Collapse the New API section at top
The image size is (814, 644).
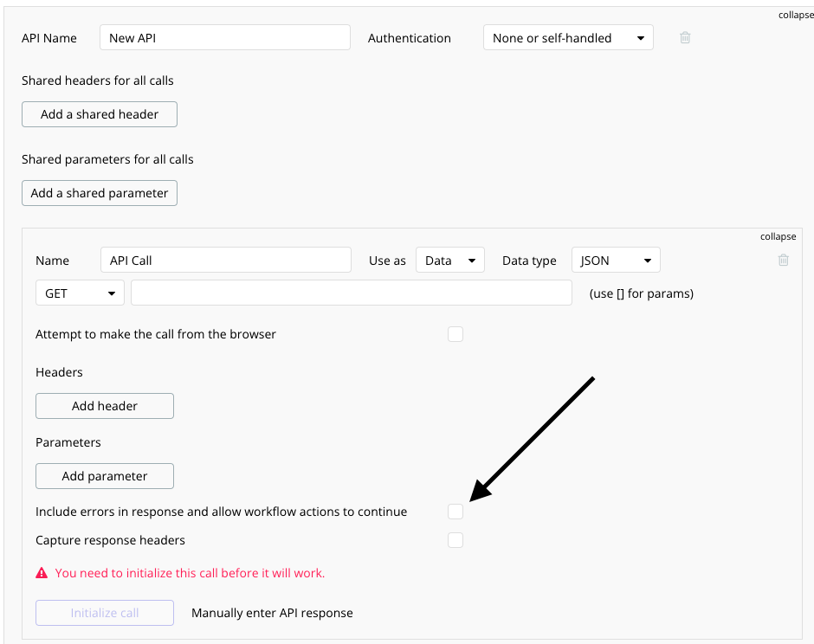[x=796, y=15]
